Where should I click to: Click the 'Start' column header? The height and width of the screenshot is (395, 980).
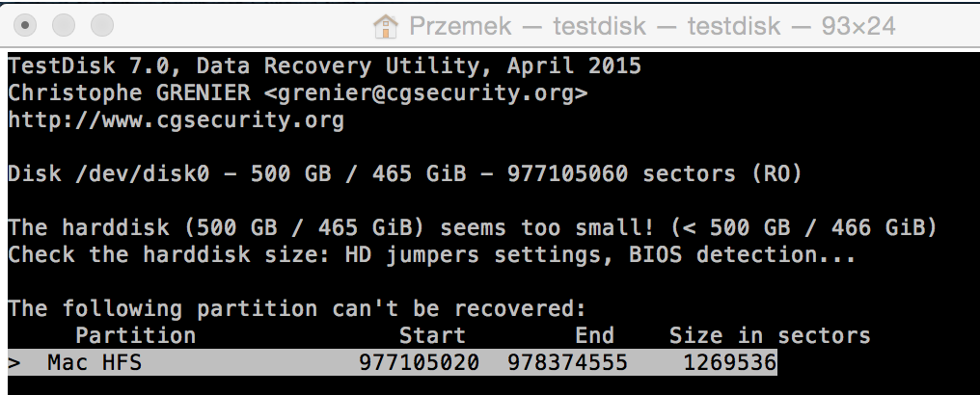point(432,335)
